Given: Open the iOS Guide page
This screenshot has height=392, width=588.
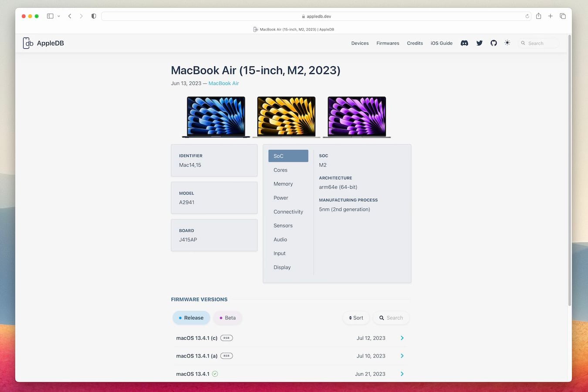Looking at the screenshot, I should click(442, 43).
